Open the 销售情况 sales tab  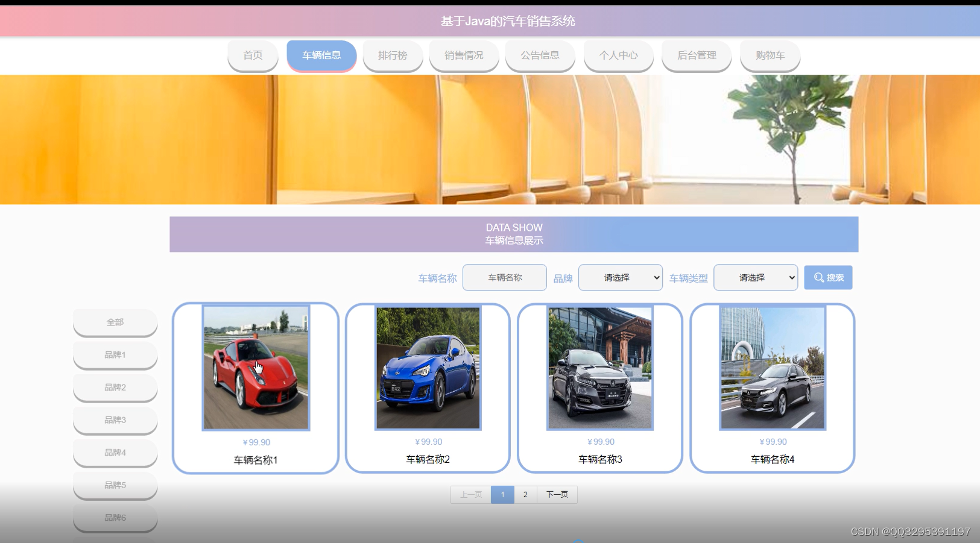pyautogui.click(x=464, y=55)
